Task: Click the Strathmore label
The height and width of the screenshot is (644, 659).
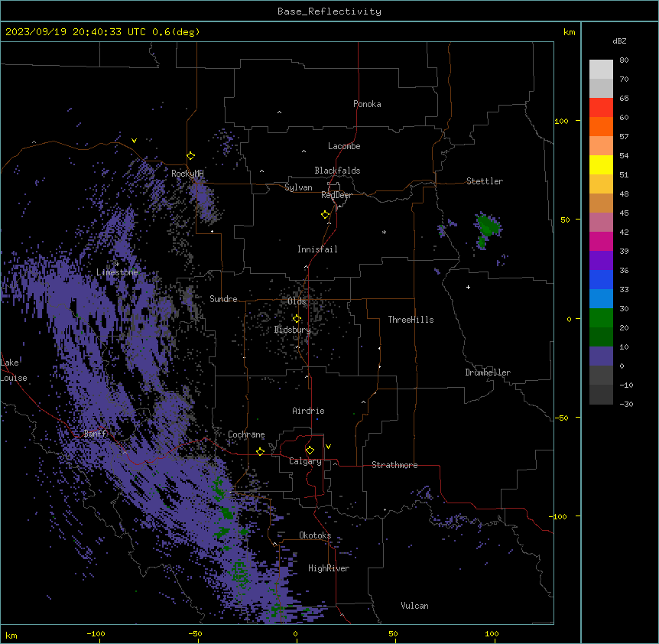Action: pos(394,465)
